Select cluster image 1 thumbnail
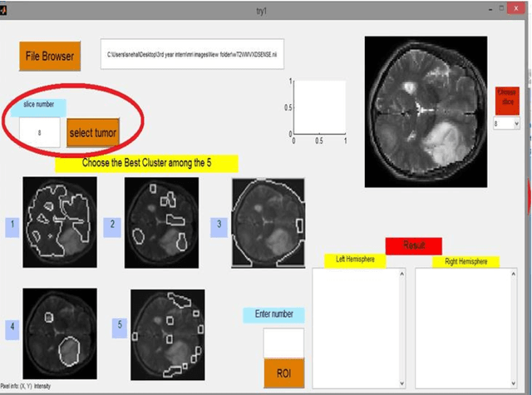Viewport: 532px width, 395px height. click(60, 222)
